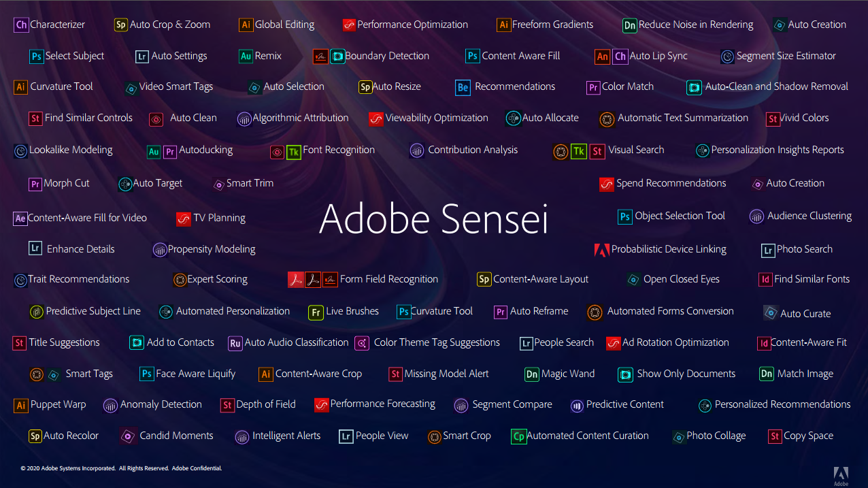This screenshot has height=488, width=868.
Task: Click the Illustrator icon beside Global Editing
Action: tap(246, 25)
